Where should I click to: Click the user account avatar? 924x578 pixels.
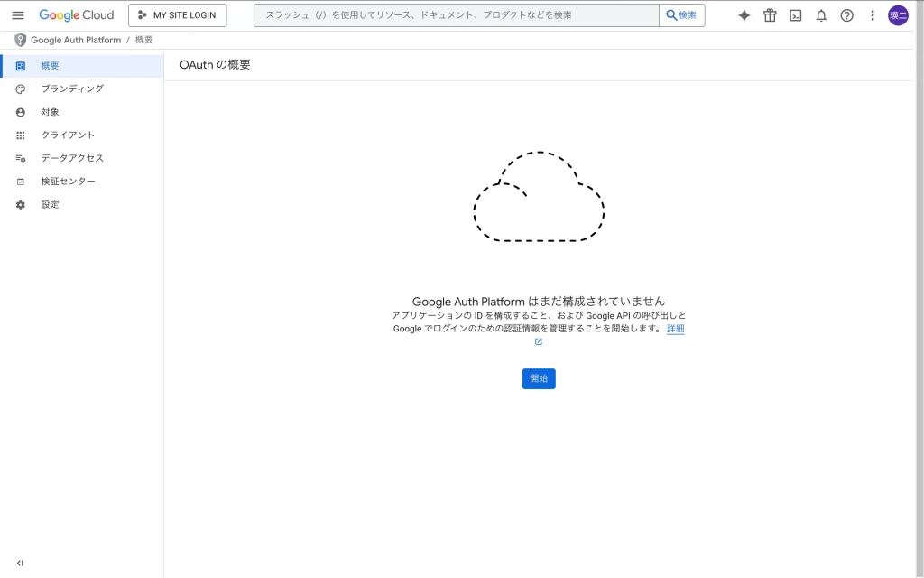tap(898, 15)
